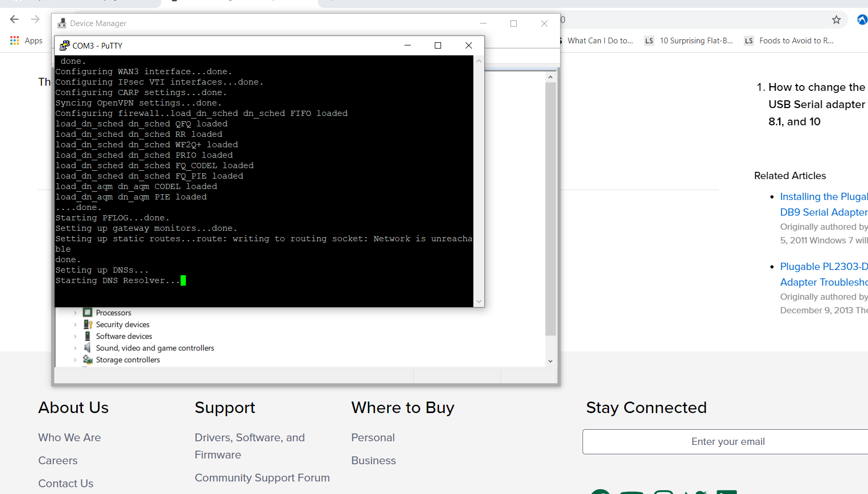Click the 'Enter your email' field

tap(726, 442)
